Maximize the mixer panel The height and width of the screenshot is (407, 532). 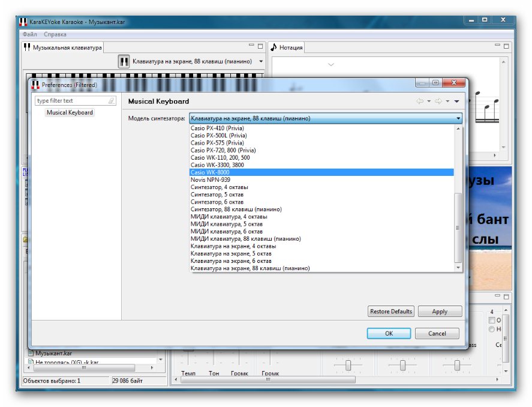(x=506, y=297)
